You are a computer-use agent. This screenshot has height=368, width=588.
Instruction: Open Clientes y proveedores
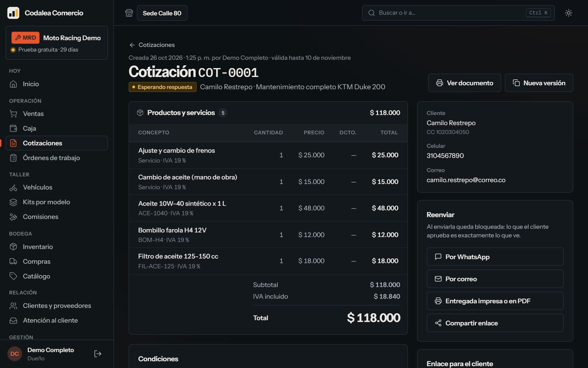coord(57,306)
